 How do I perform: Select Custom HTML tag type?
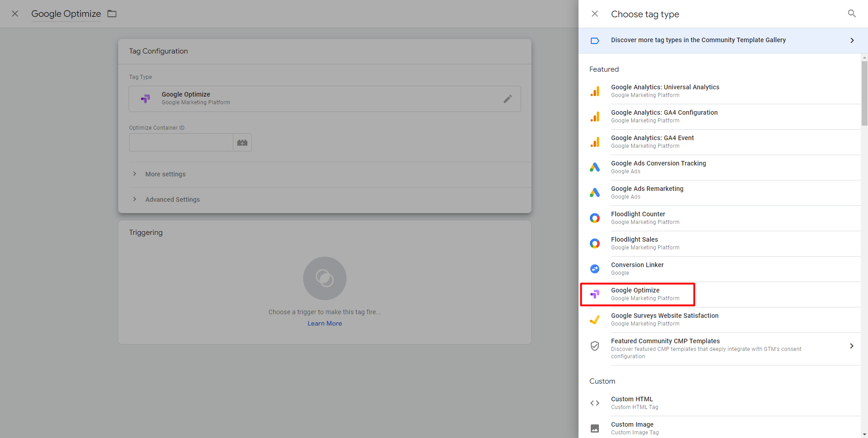tap(719, 403)
